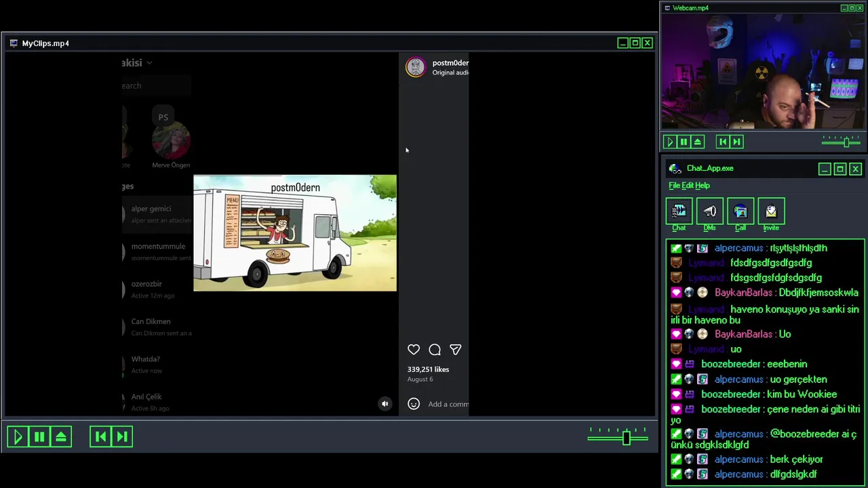This screenshot has width=868, height=488.
Task: Go to previous track in Webcam.mp4
Action: (x=723, y=142)
